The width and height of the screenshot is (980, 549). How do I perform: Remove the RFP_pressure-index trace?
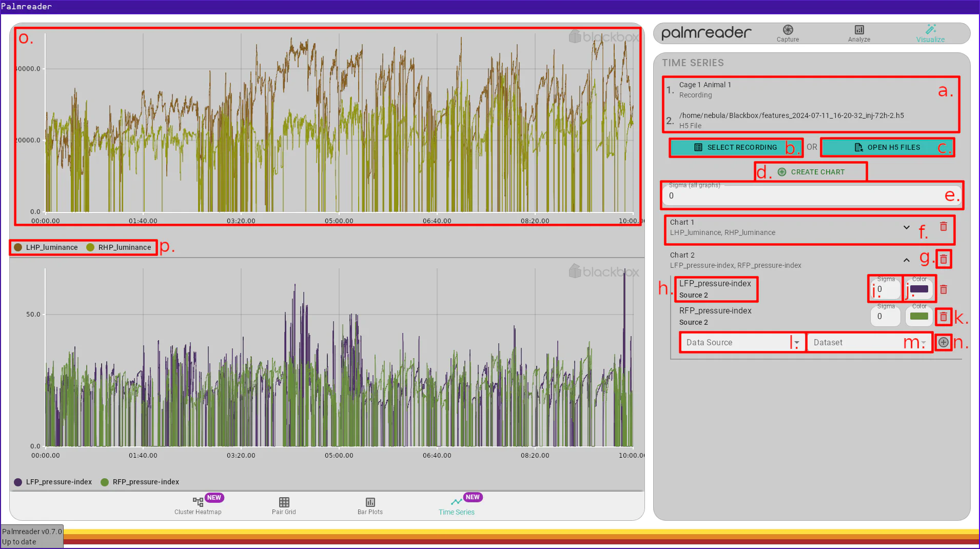(x=944, y=317)
